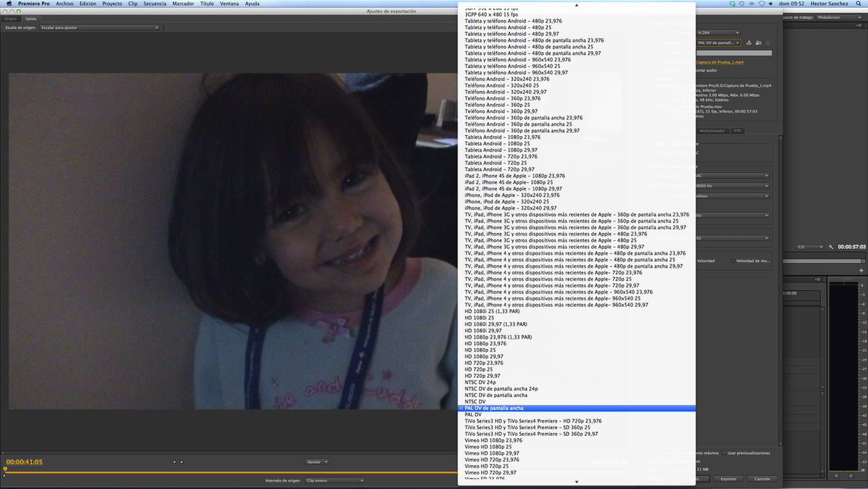Choose 3GPP 640 x 480 15 fps preset
This screenshot has width=868, height=489.
pos(576,14)
